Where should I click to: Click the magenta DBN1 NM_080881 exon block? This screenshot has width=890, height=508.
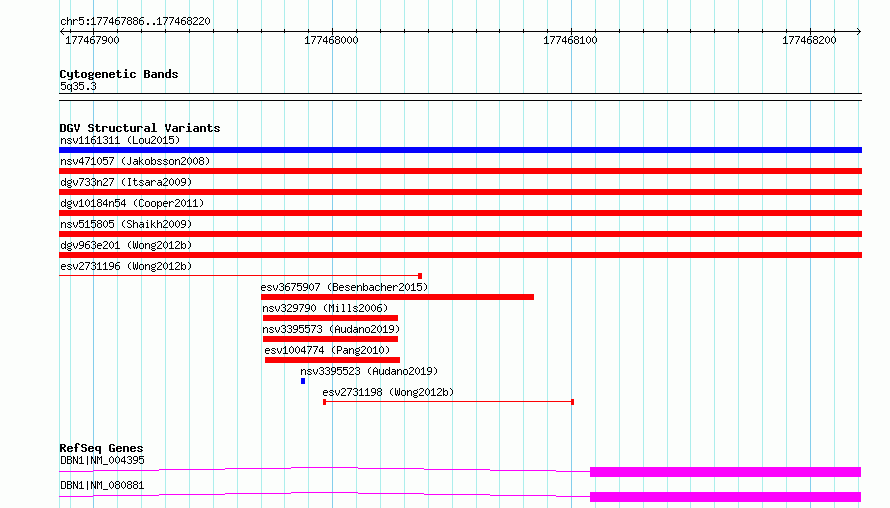click(725, 497)
